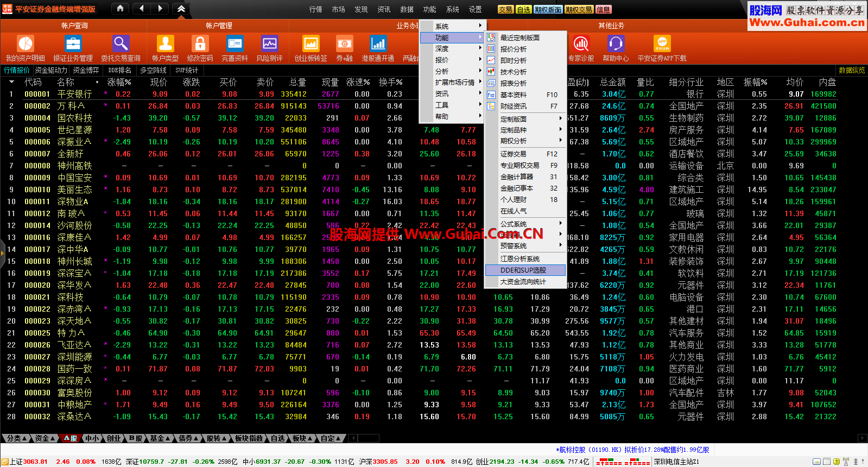Open the 帐户类型 account type icon
868x467 pixels.
tap(165, 43)
